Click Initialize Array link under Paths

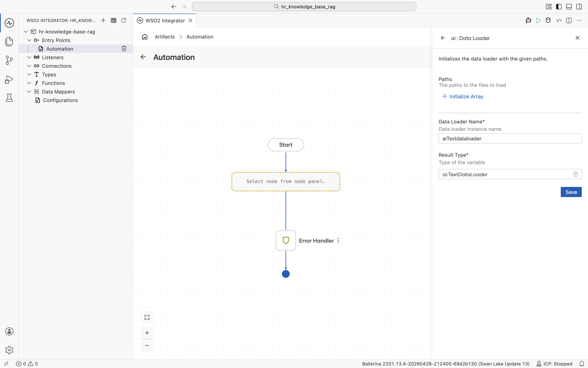pos(463,96)
